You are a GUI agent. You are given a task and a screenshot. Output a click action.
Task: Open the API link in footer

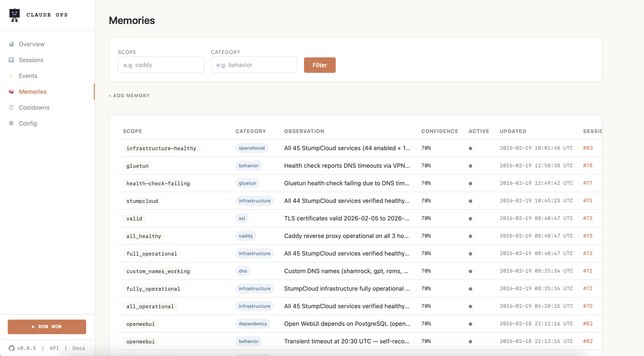tap(54, 348)
